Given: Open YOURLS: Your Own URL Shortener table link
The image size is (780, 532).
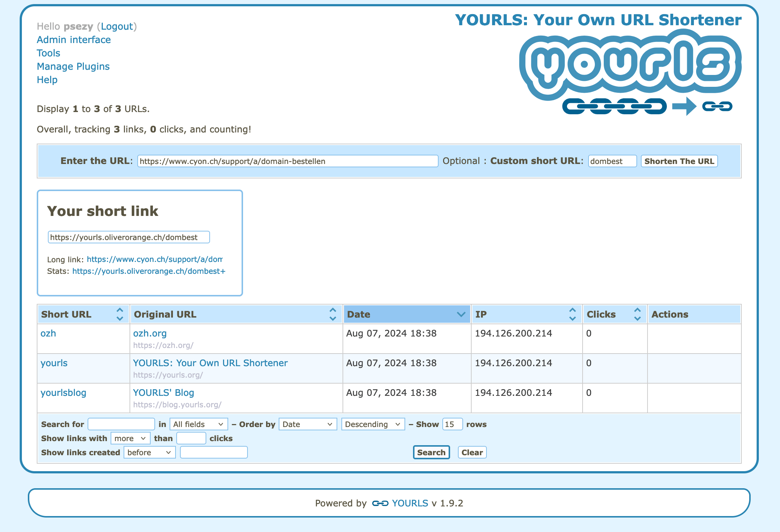Looking at the screenshot, I should point(210,363).
